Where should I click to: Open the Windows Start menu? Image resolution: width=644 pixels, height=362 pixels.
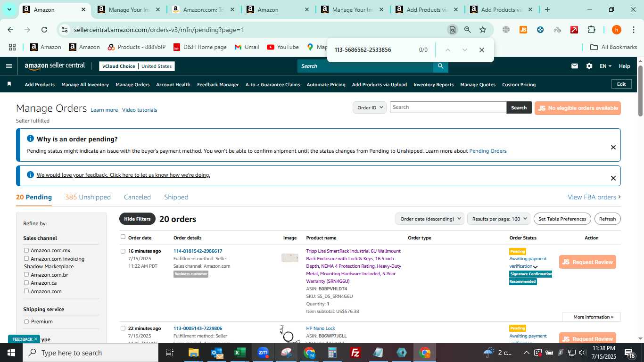point(11,353)
